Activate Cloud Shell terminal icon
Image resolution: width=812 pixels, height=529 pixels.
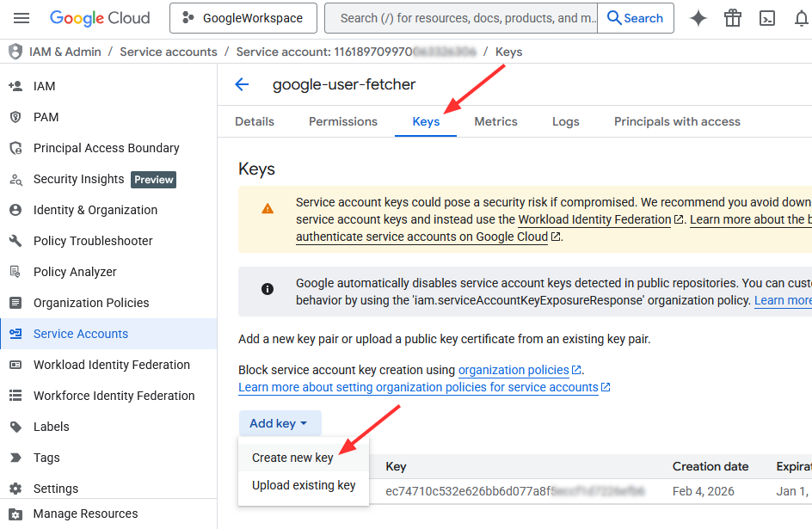pyautogui.click(x=768, y=18)
